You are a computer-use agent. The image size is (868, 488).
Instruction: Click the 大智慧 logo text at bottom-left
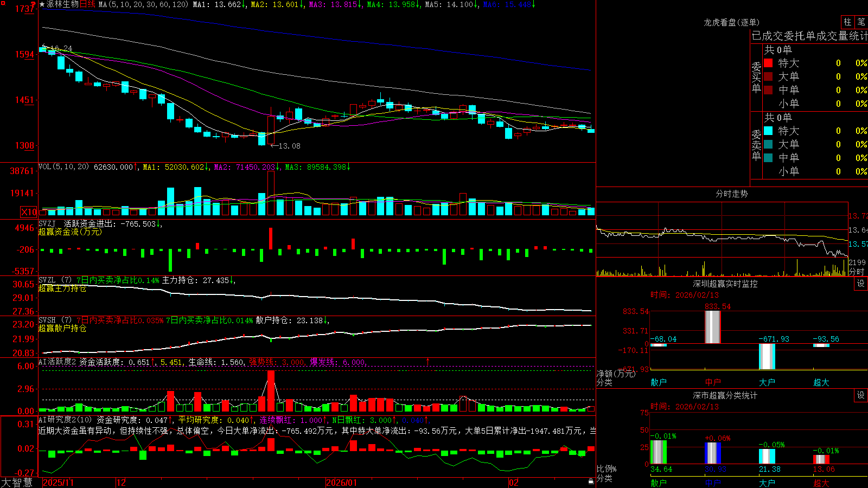pos(17,482)
